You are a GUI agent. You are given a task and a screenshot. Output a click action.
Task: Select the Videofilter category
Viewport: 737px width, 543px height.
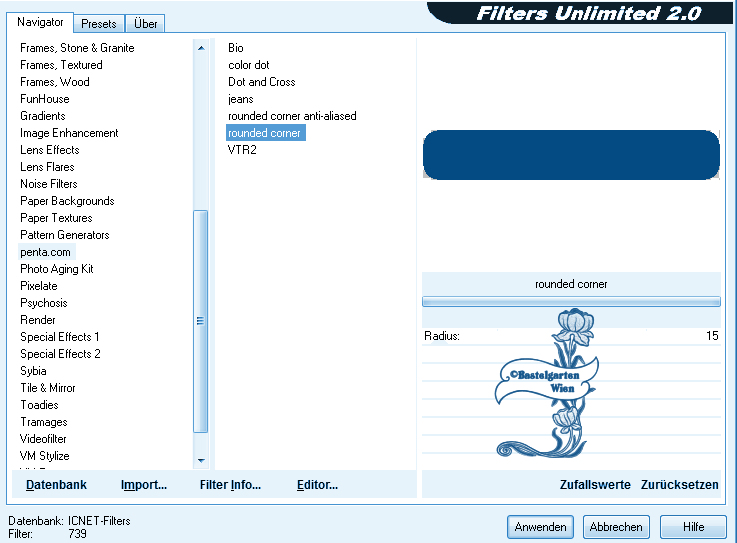43,439
